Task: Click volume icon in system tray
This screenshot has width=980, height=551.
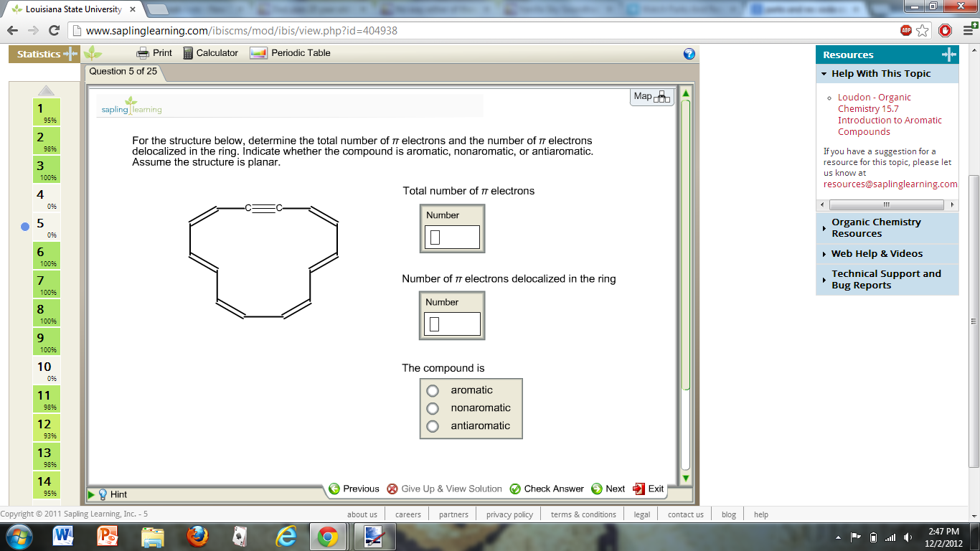Action: pos(908,537)
